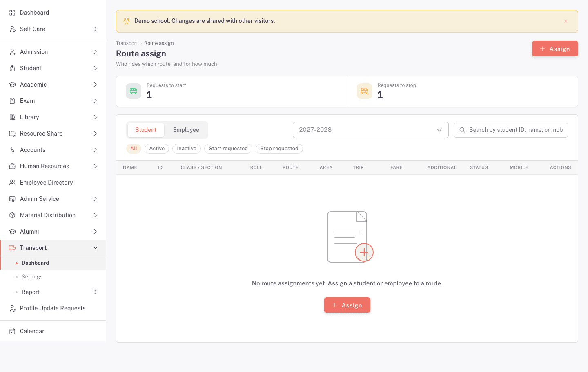Click the STATUS column header
The width and height of the screenshot is (588, 372).
(479, 167)
